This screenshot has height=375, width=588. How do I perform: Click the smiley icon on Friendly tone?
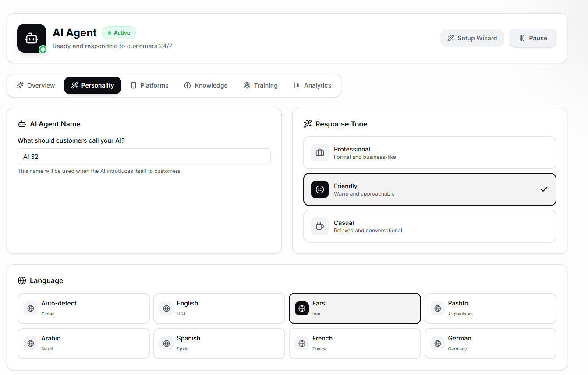click(319, 189)
